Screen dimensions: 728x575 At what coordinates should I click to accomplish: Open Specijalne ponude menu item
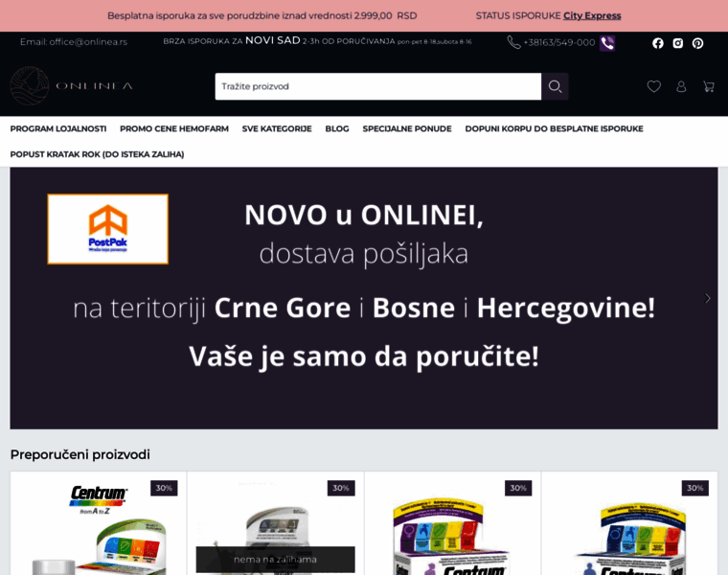pos(407,128)
